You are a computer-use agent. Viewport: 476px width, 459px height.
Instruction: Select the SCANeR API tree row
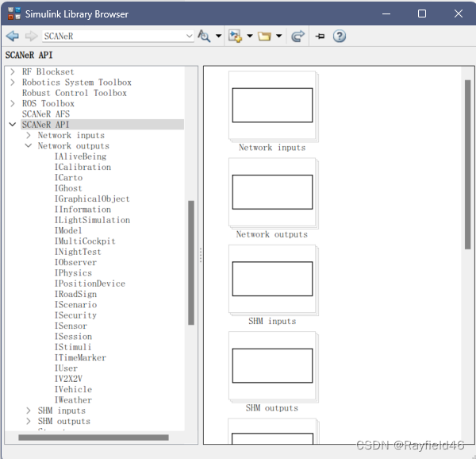click(102, 125)
